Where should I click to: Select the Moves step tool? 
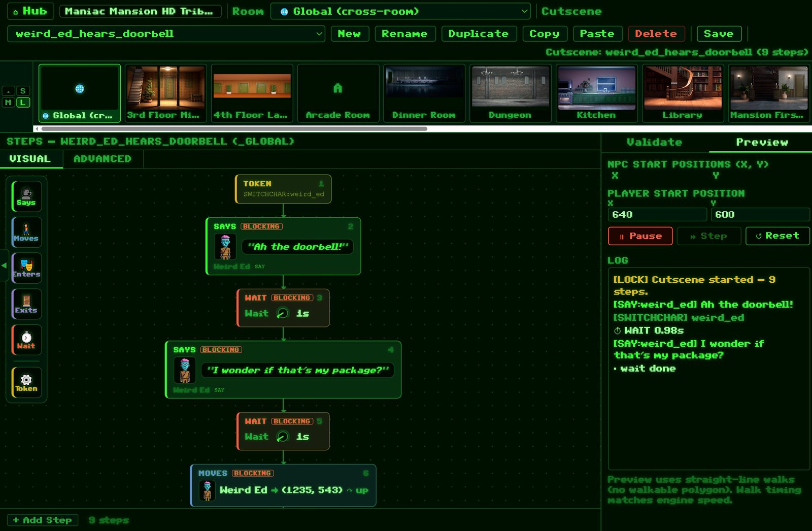26,233
